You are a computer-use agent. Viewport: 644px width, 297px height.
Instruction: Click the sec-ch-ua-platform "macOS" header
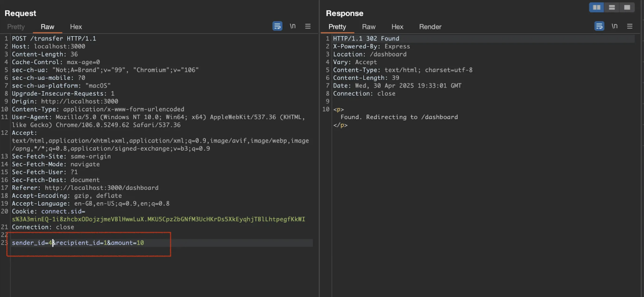(x=61, y=86)
